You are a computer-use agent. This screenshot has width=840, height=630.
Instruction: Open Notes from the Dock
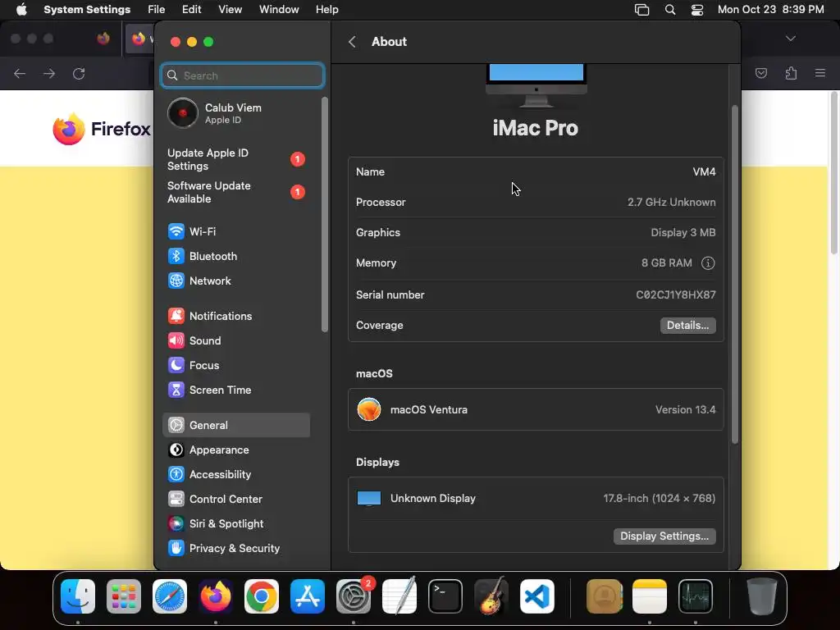(x=650, y=596)
